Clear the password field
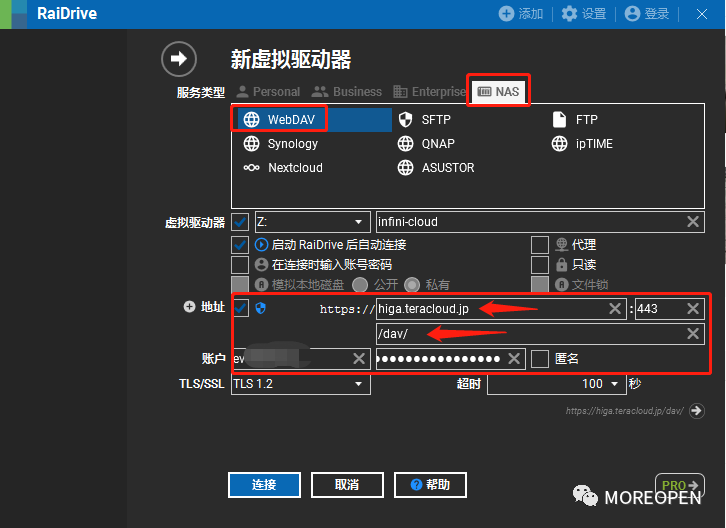 pos(514,358)
